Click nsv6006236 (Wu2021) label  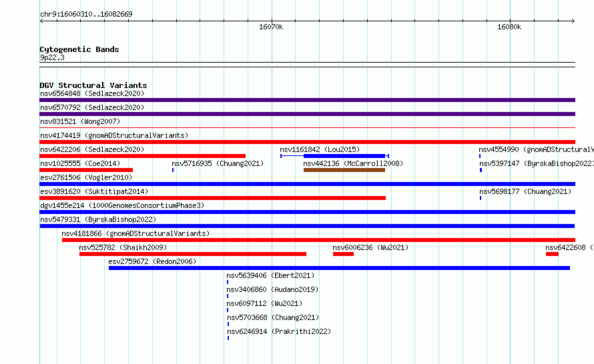(x=370, y=247)
